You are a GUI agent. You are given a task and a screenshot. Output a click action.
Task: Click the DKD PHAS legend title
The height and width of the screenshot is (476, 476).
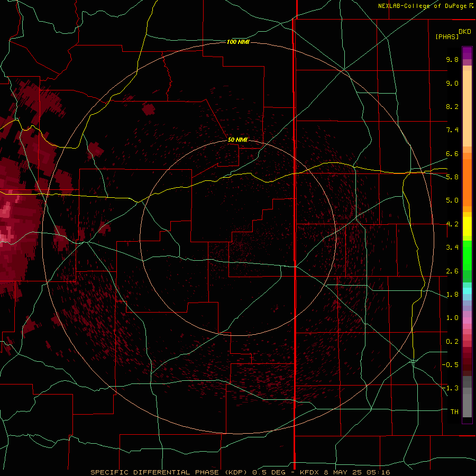point(453,34)
